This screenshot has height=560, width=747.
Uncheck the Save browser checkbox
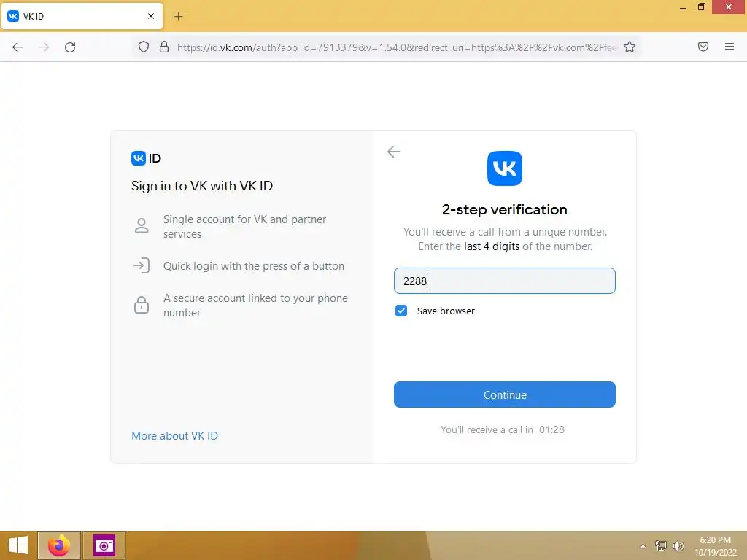401,311
